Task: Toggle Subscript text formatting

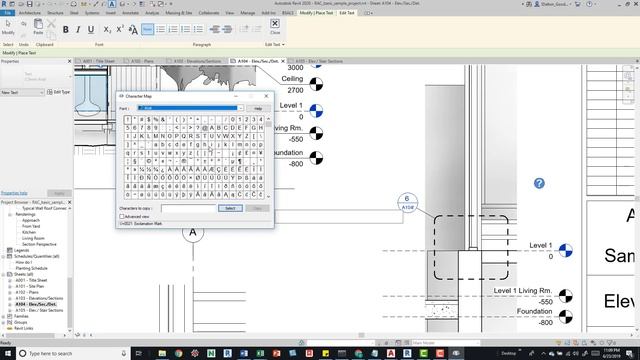Action: [x=107, y=29]
